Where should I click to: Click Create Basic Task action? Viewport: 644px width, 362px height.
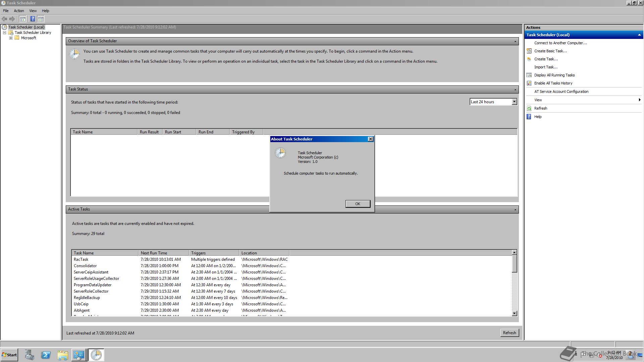550,51
